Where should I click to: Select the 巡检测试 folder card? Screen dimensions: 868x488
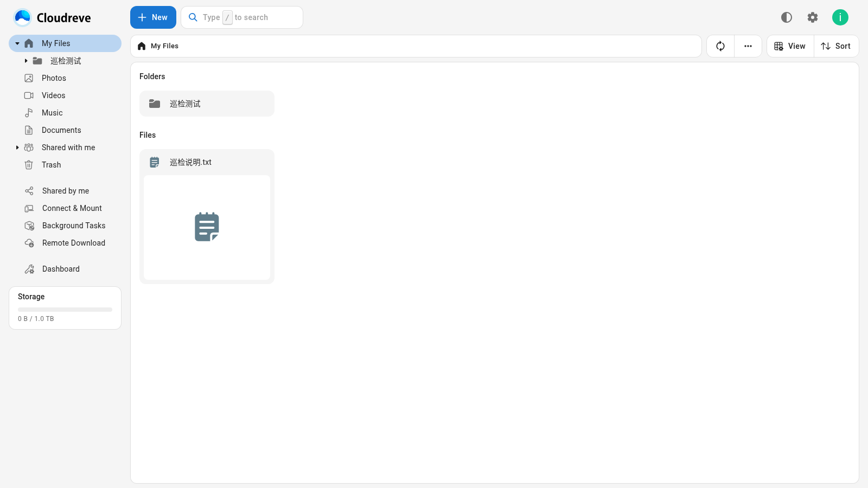[x=207, y=104]
